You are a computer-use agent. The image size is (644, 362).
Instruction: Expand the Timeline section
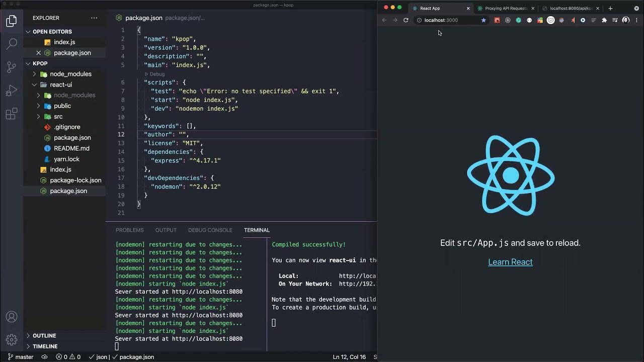pos(64,346)
